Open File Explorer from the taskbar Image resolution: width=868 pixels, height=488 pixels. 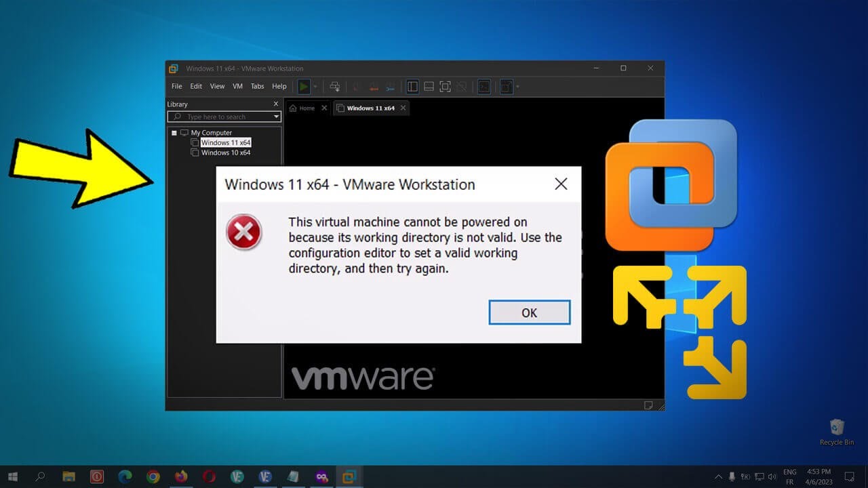click(x=68, y=476)
